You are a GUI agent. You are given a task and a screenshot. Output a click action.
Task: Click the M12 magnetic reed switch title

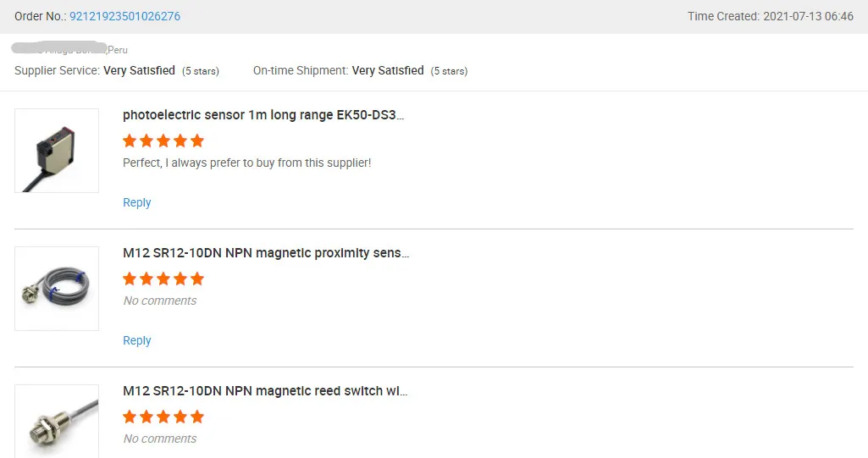266,390
